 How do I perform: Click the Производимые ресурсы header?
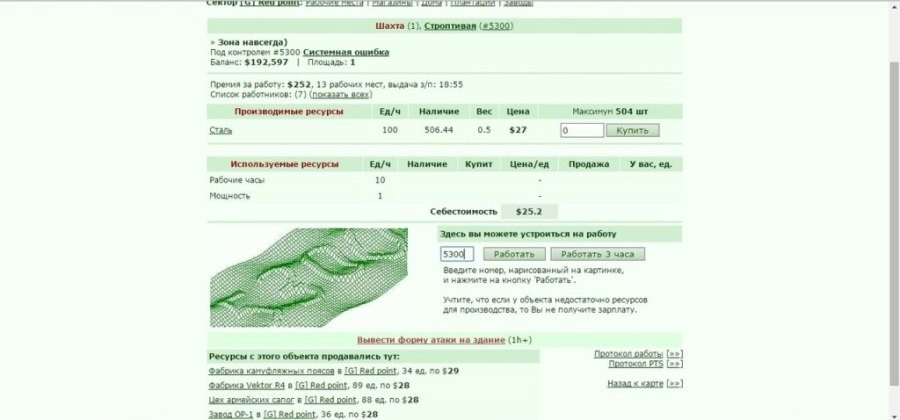tap(289, 112)
